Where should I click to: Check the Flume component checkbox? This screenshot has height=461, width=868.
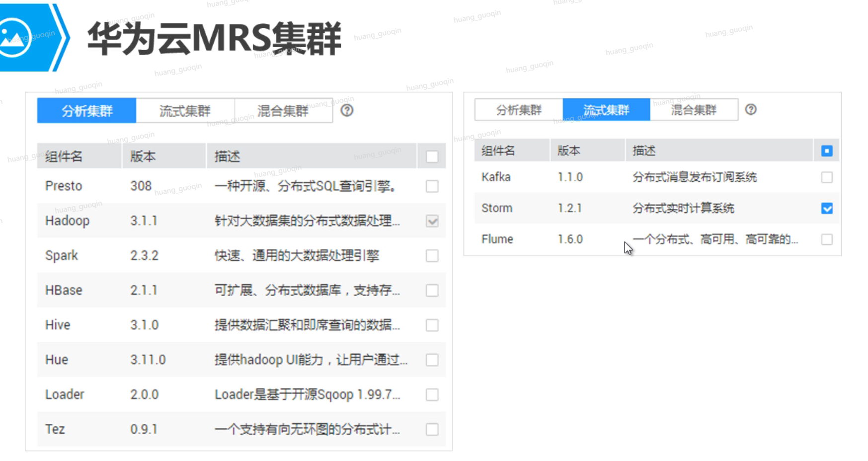click(x=827, y=239)
